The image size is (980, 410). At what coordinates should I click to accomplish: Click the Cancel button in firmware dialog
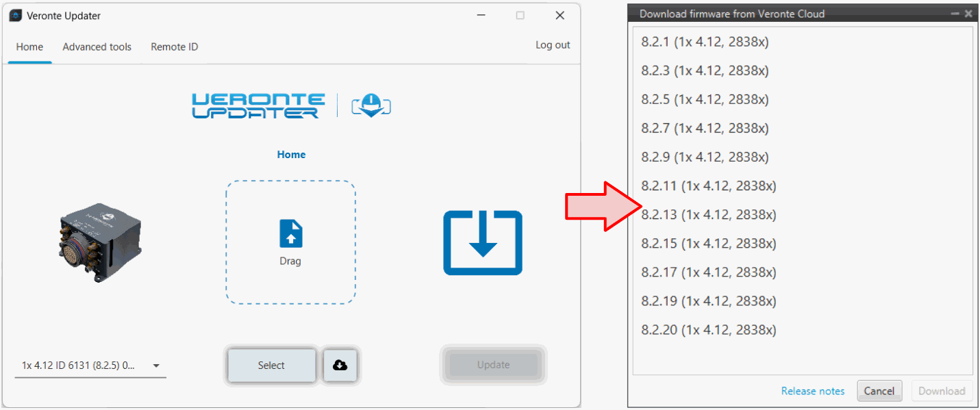(879, 391)
